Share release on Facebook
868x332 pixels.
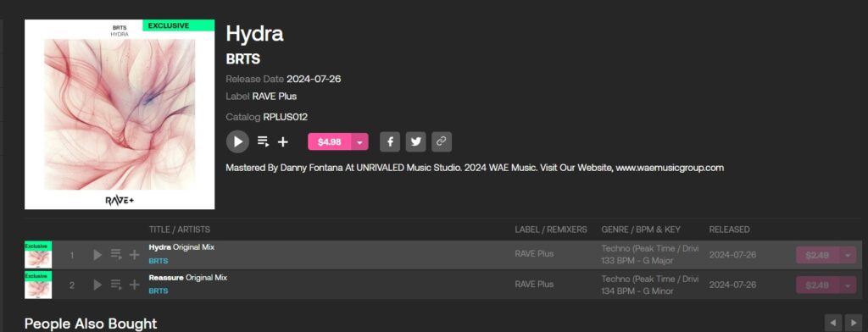(390, 141)
